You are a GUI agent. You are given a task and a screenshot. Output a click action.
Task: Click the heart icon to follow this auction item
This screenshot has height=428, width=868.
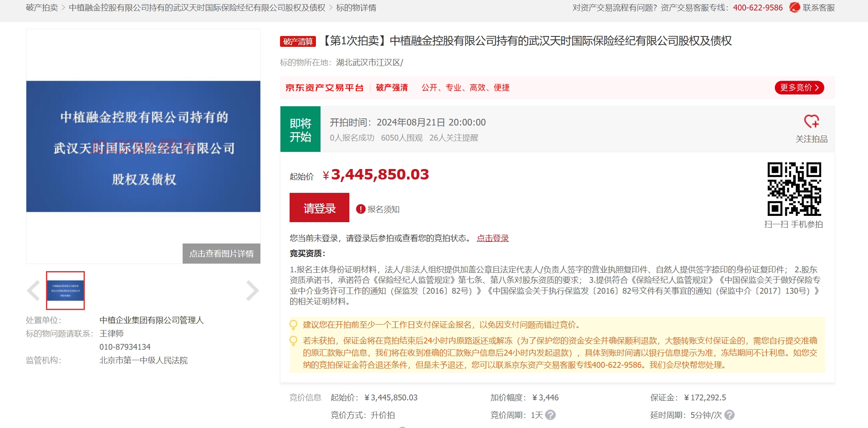click(x=811, y=122)
